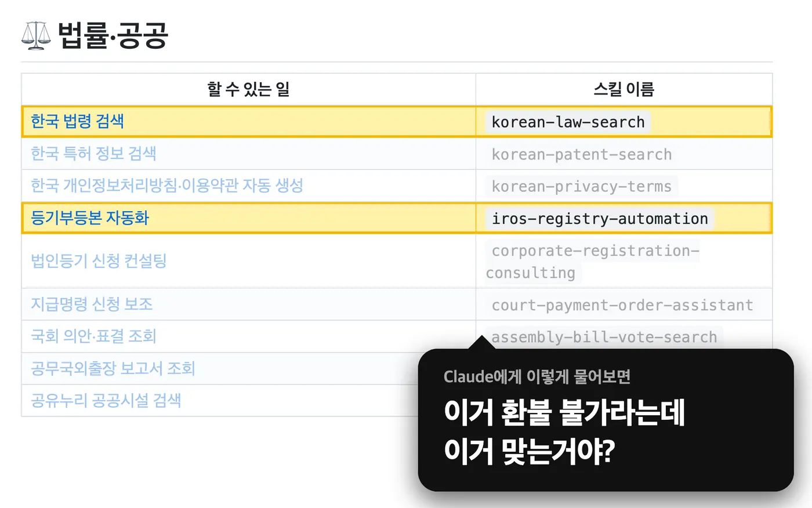Open the 공유누리 공공시설 검색 link
This screenshot has height=508, width=812.
coord(106,400)
